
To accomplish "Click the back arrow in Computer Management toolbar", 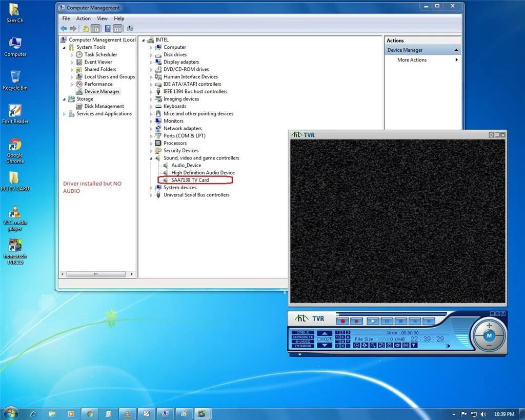I will pos(64,28).
